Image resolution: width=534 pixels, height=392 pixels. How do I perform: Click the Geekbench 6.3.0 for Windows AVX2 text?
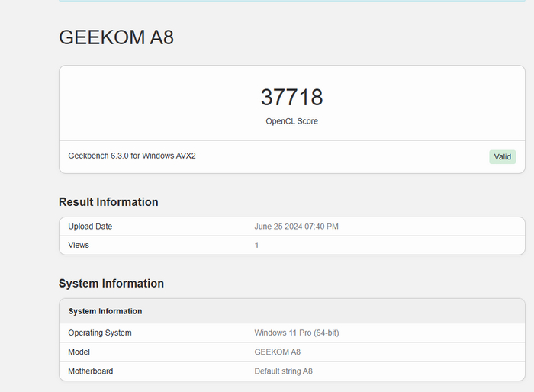click(x=137, y=156)
